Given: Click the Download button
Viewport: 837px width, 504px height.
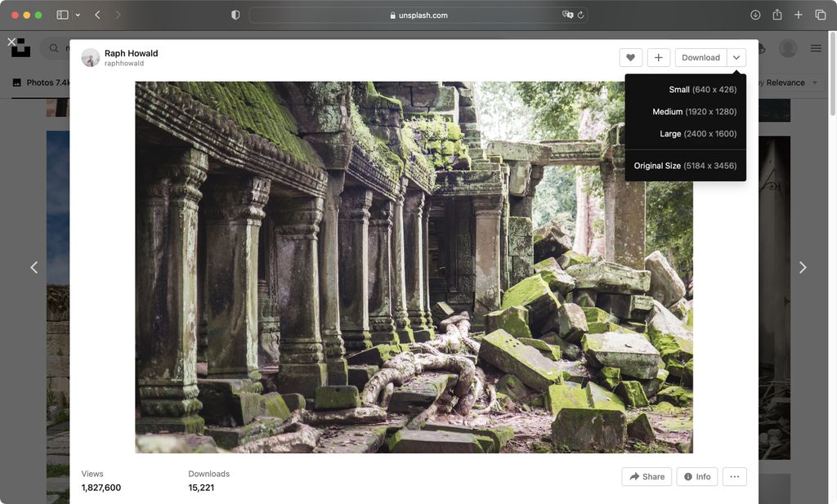Looking at the screenshot, I should [x=700, y=57].
